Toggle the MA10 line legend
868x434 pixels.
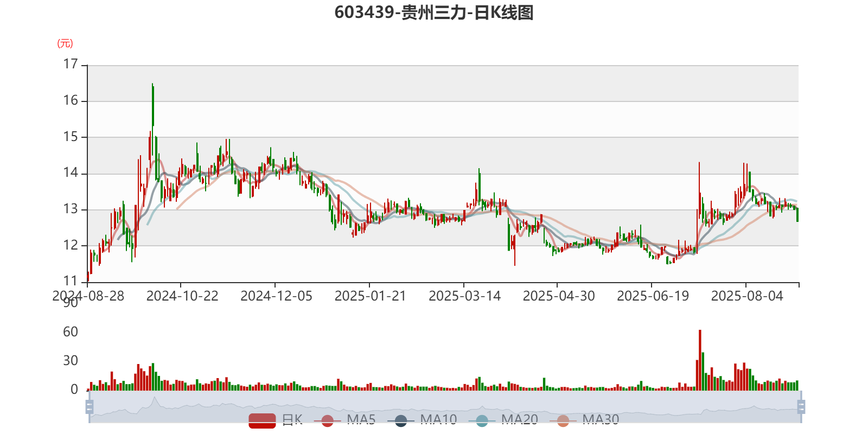[x=422, y=420]
